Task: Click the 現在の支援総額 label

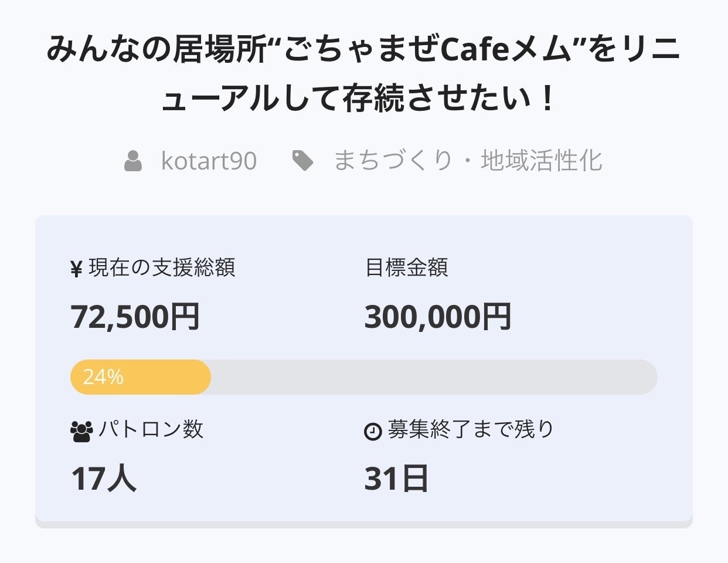Action: tap(162, 268)
